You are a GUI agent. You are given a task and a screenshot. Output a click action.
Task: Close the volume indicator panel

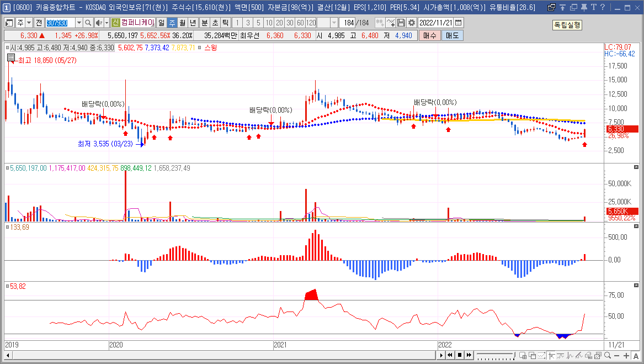coord(636,167)
